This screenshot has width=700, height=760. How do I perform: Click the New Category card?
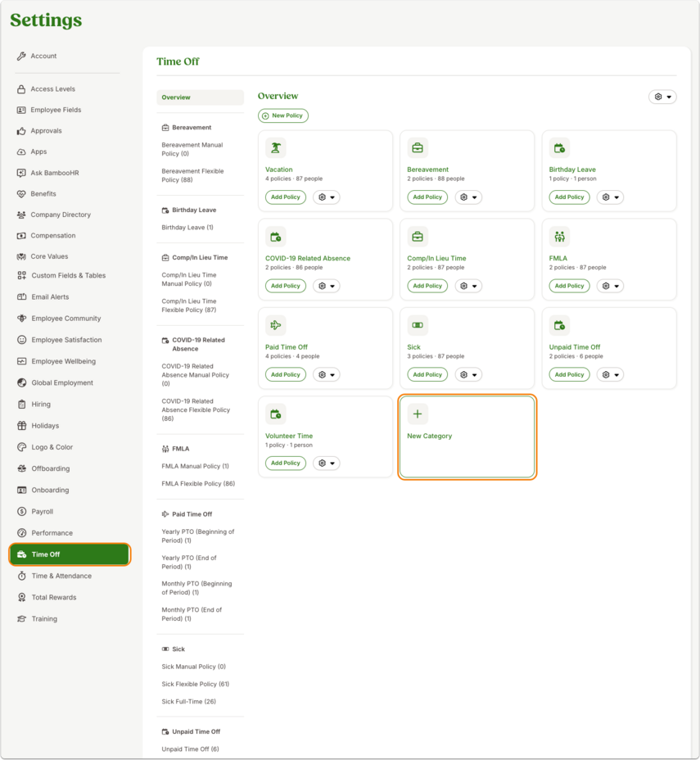coord(467,437)
